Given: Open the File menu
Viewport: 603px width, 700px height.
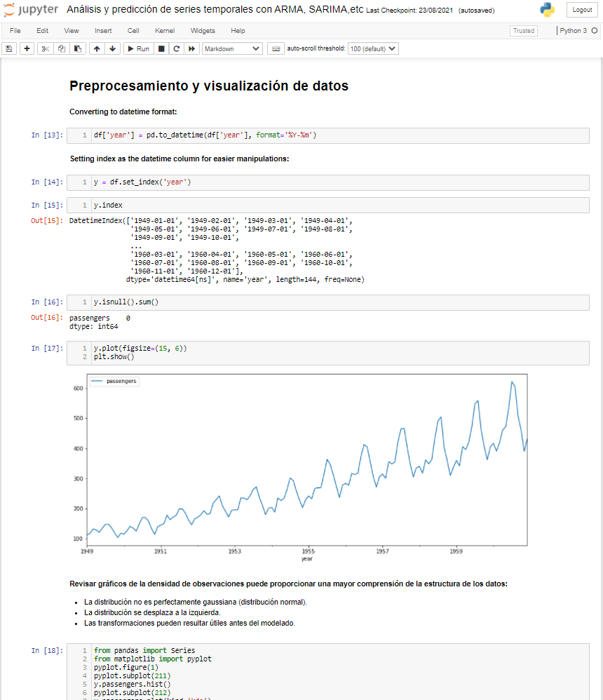Looking at the screenshot, I should pyautogui.click(x=15, y=30).
